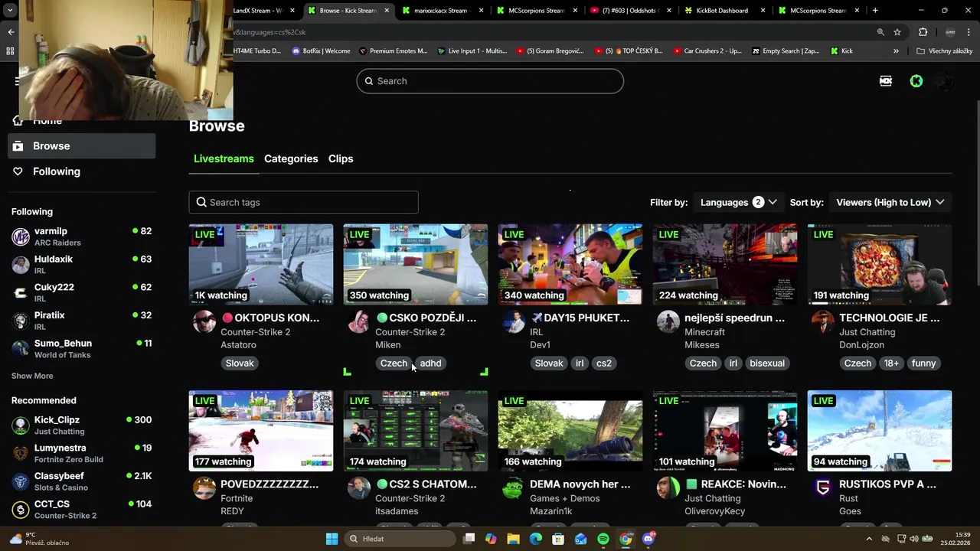The height and width of the screenshot is (551, 980).
Task: Click the Windows taskbar Hledat search box
Action: [400, 539]
